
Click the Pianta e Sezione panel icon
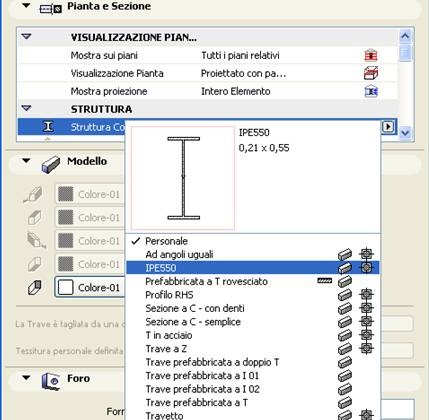click(x=51, y=8)
